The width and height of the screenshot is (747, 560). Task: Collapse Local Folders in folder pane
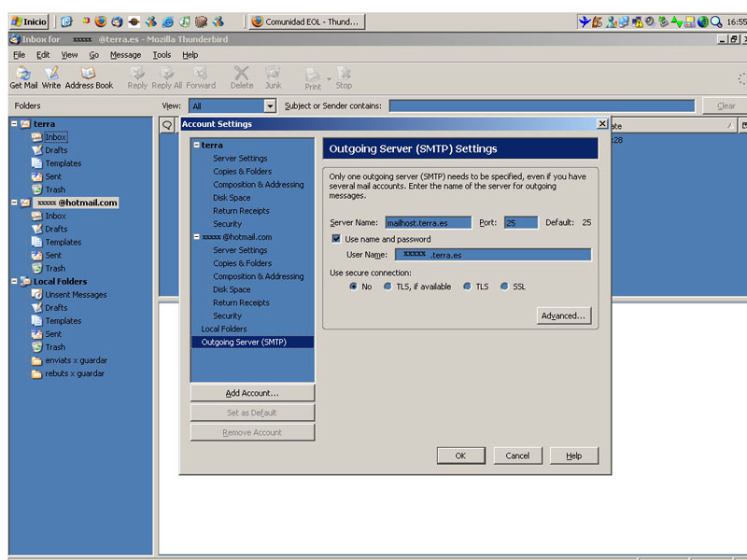coord(14,282)
